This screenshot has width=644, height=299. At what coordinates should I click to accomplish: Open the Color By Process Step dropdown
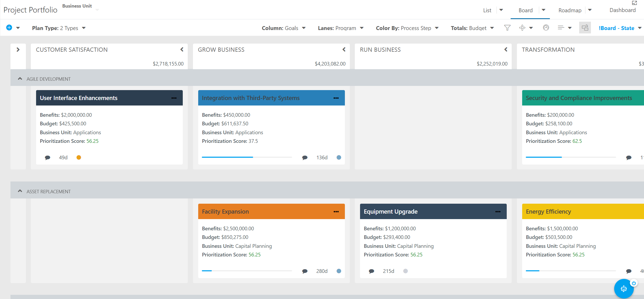tap(407, 28)
